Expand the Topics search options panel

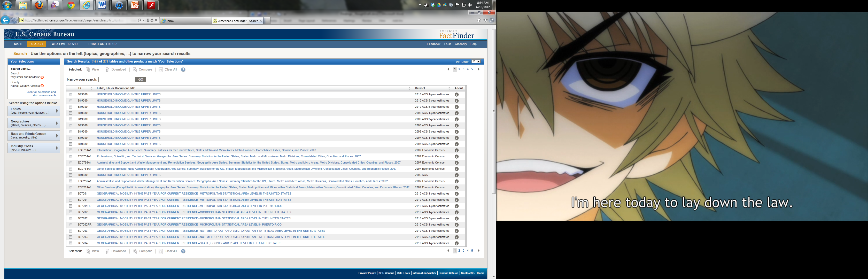34,111
